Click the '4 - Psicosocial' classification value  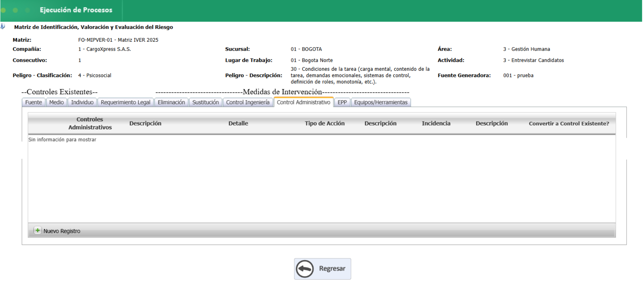pyautogui.click(x=95, y=75)
